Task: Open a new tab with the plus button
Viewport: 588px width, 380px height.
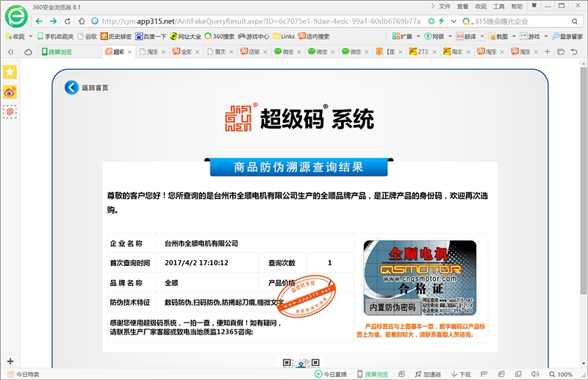Action: coord(547,51)
